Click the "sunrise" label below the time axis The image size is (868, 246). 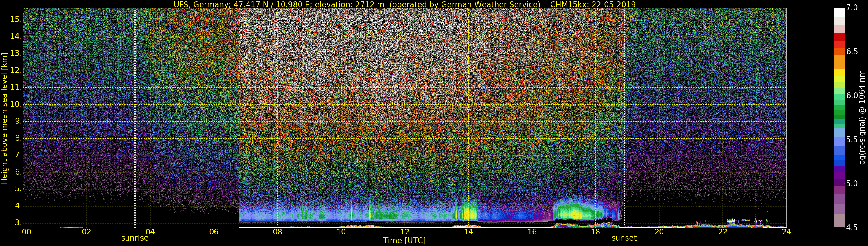[135, 238]
